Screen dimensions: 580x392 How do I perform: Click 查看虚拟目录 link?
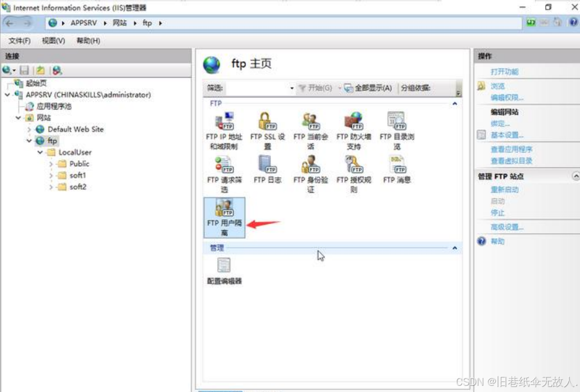coord(511,161)
